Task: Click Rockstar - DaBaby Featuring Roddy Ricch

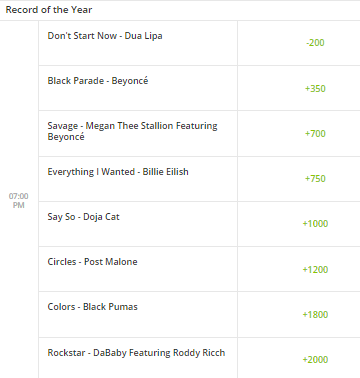Action: click(136, 353)
